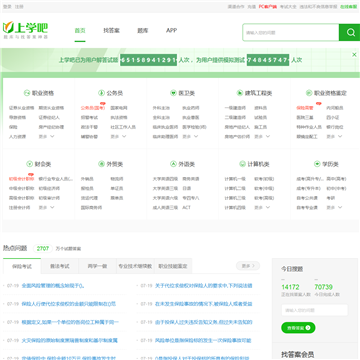The image size is (360, 360).
Task: Expand 更多 under 职业资格鉴定
Action: tap(334, 136)
